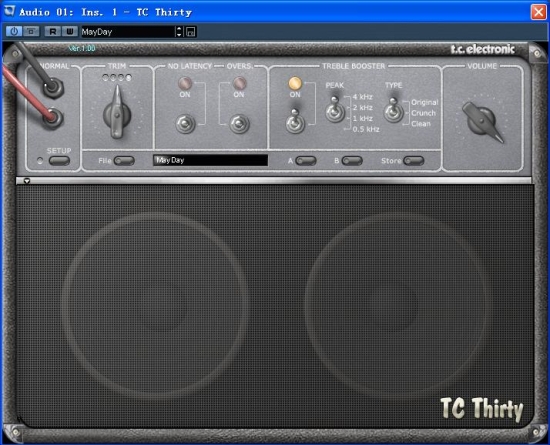The width and height of the screenshot is (550, 445).
Task: Click the VOLUME knob
Action: [x=483, y=121]
